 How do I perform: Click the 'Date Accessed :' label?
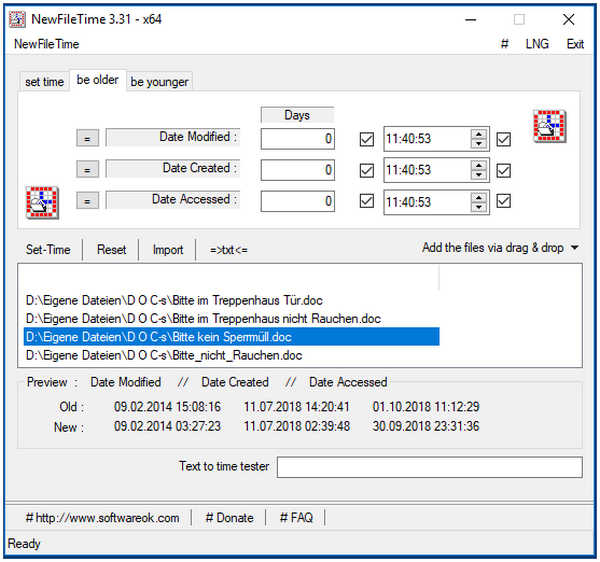[x=173, y=199]
